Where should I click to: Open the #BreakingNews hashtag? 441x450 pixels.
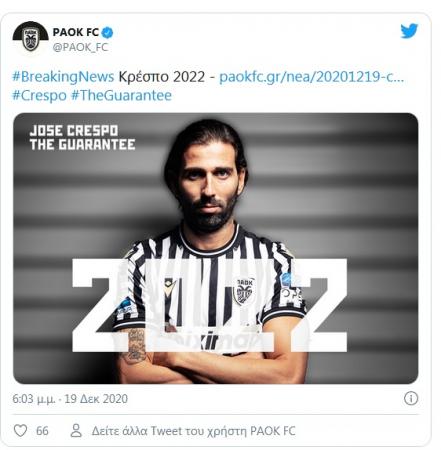point(63,77)
